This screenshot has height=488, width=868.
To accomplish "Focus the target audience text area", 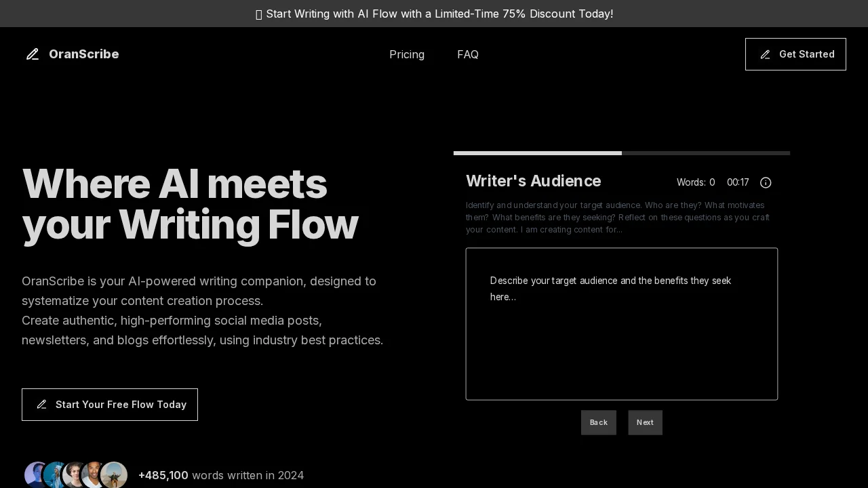I will click(x=621, y=324).
